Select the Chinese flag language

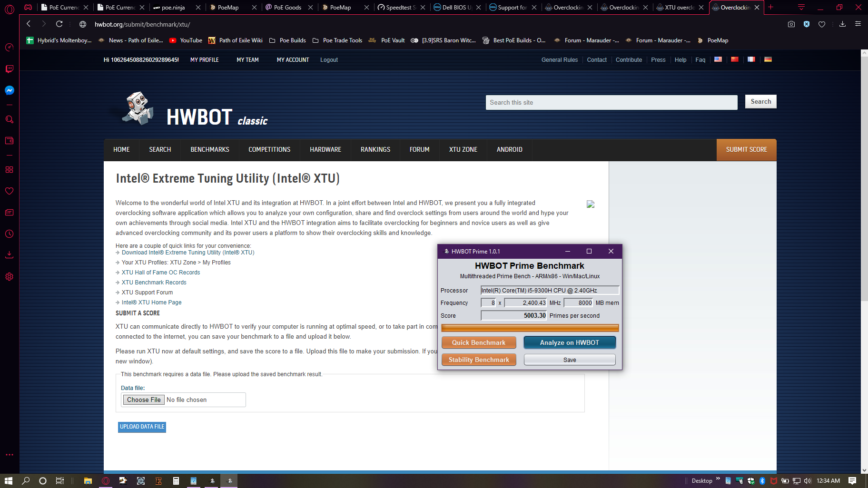735,59
